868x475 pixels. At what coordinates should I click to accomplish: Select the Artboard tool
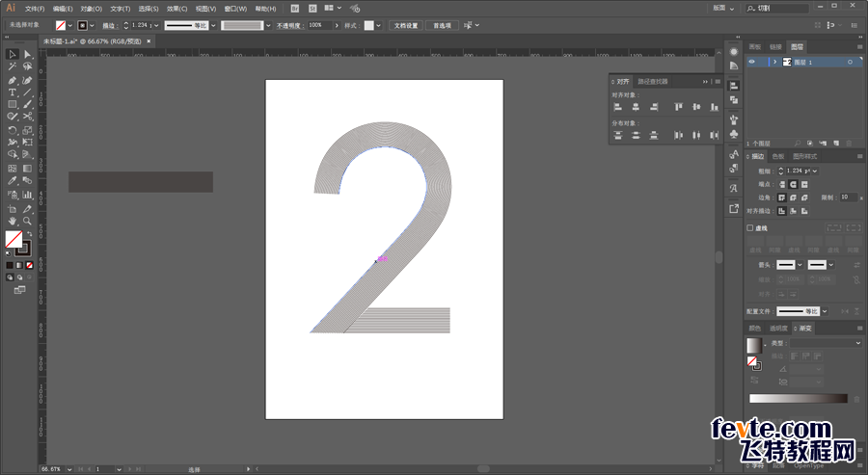13,209
